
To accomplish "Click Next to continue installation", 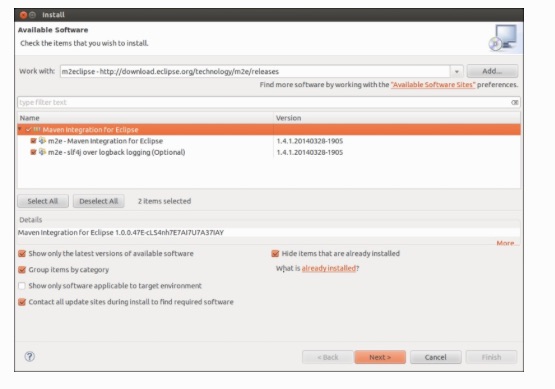I will coord(380,357).
